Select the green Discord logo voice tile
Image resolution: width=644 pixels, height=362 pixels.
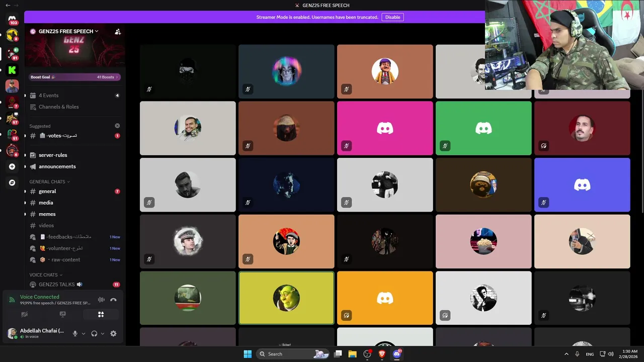[x=484, y=128]
